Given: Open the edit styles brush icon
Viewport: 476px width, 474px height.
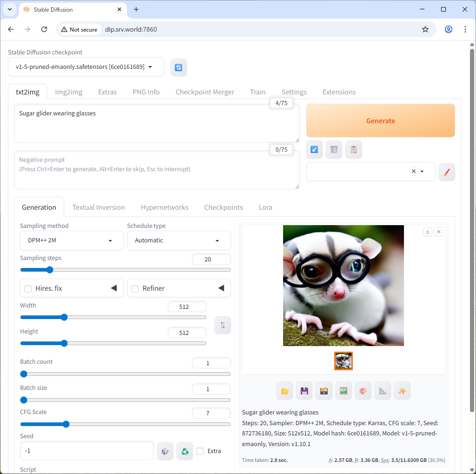Looking at the screenshot, I should pos(447,172).
